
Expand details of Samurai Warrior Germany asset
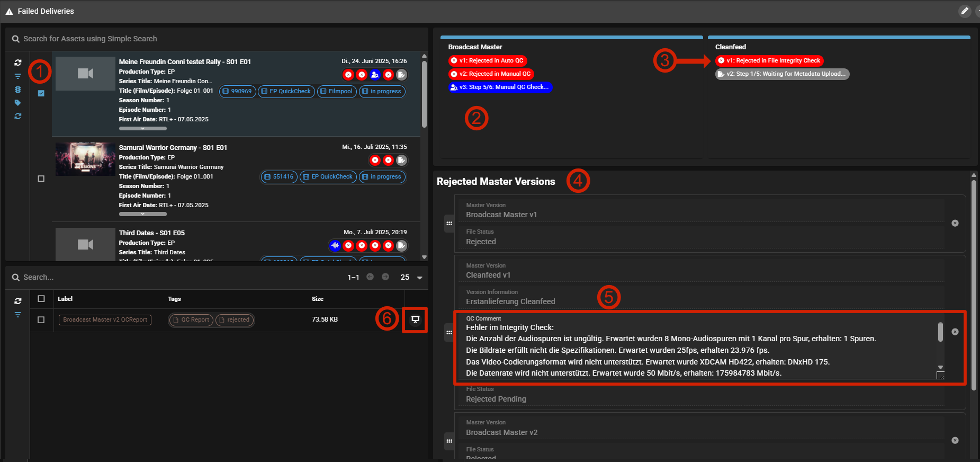(x=142, y=214)
